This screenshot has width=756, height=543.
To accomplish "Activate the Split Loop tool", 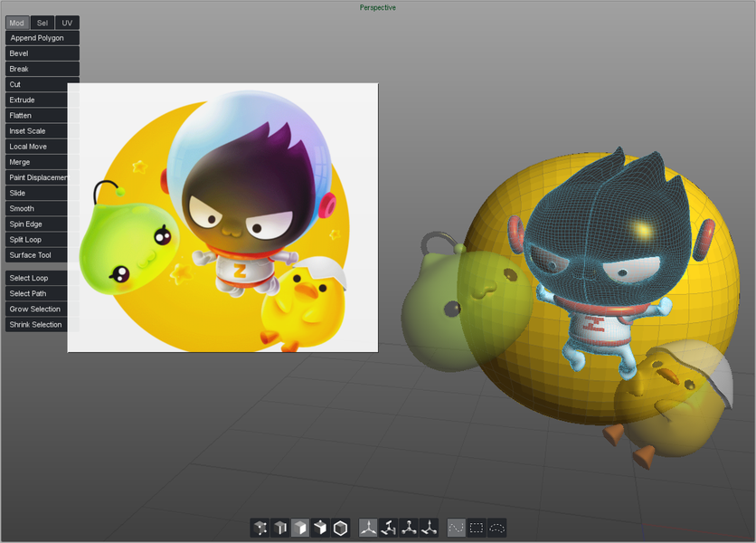I will pyautogui.click(x=37, y=240).
